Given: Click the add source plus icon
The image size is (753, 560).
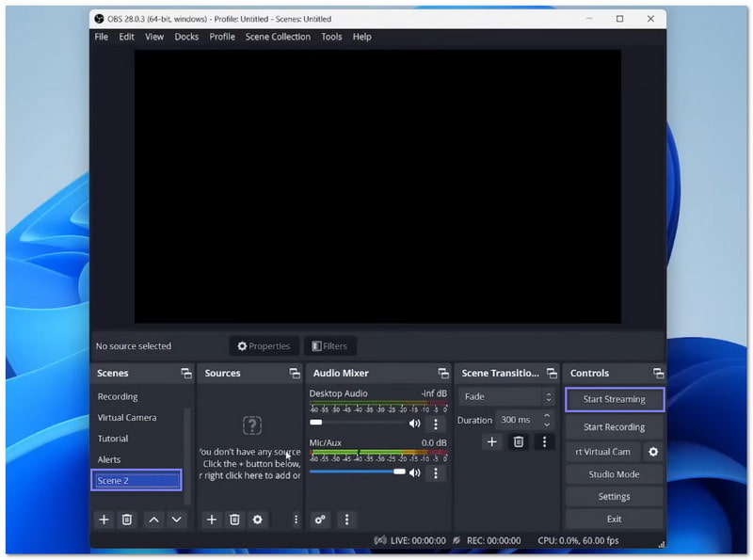Looking at the screenshot, I should (x=212, y=520).
